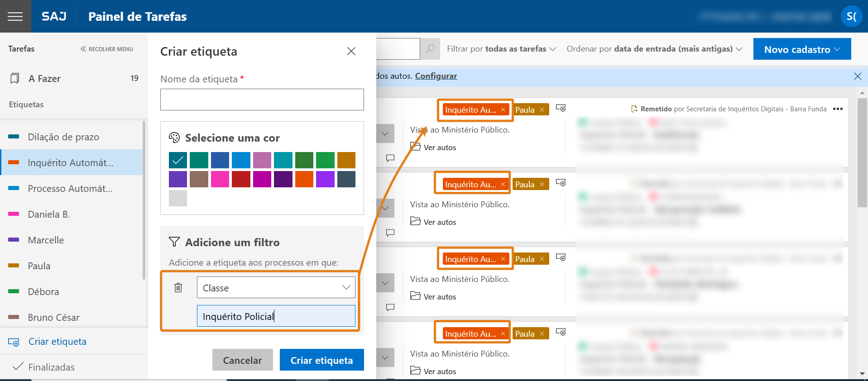Open the hamburger navigation menu
Viewport: 868px width, 381px height.
click(x=15, y=16)
